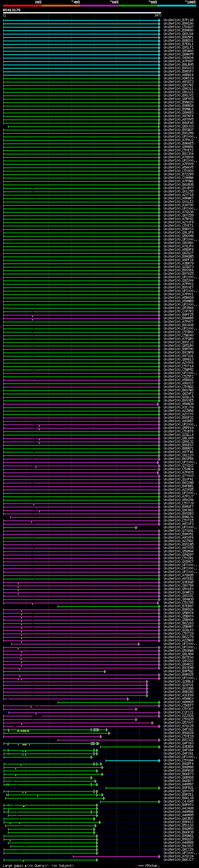Select the UniRef100_B9PZE1 label
Viewport: 199px width, 868px height.
[178, 794]
